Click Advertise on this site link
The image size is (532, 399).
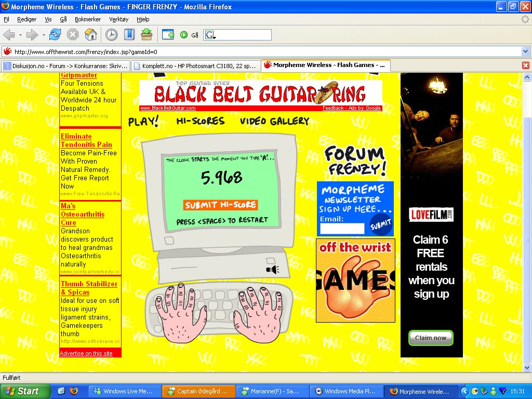(86, 353)
